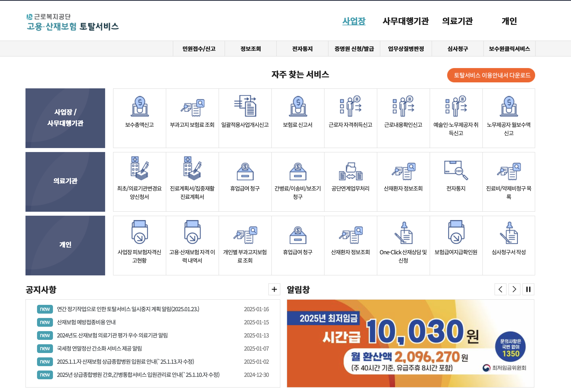
Task: Show next 알림창 banner slide
Action: point(514,289)
